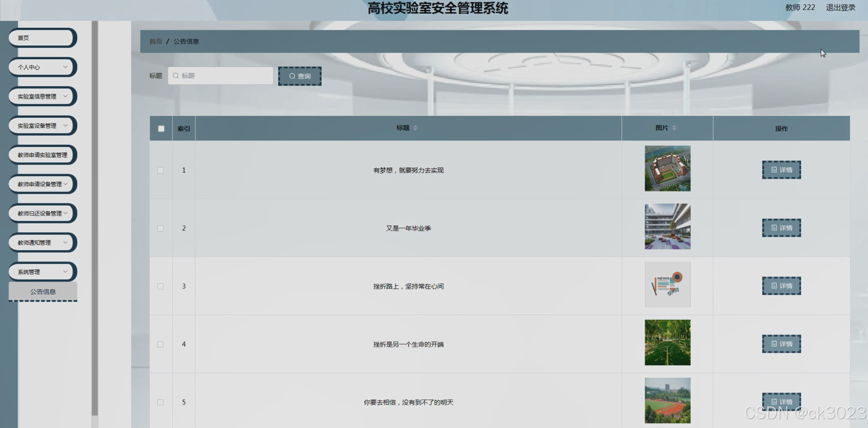Click 退出登录 link

tap(840, 8)
